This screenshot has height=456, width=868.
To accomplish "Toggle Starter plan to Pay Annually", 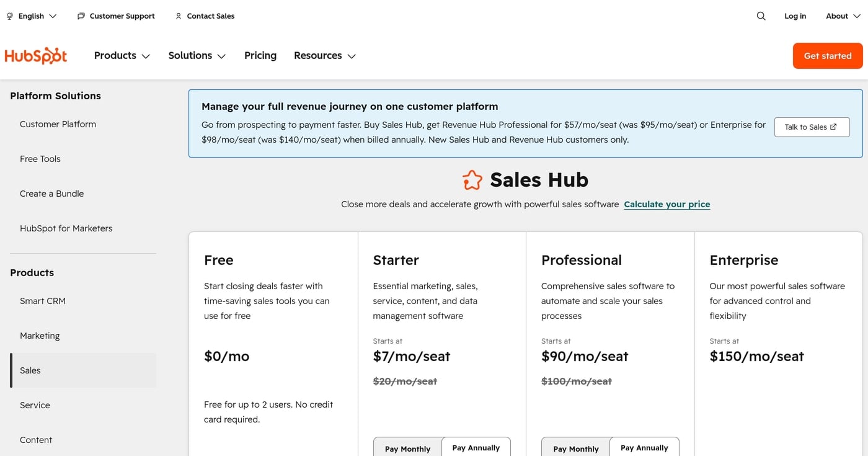I will [476, 447].
